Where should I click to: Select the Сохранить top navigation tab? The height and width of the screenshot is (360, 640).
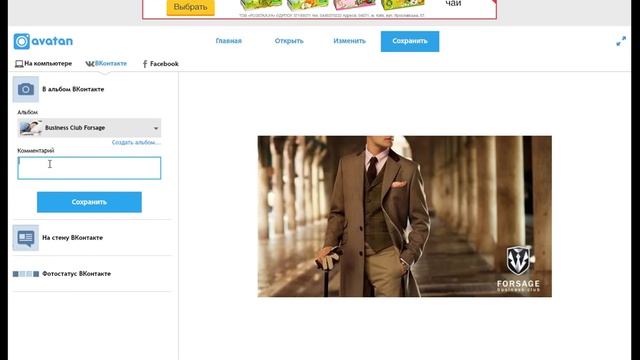(410, 41)
